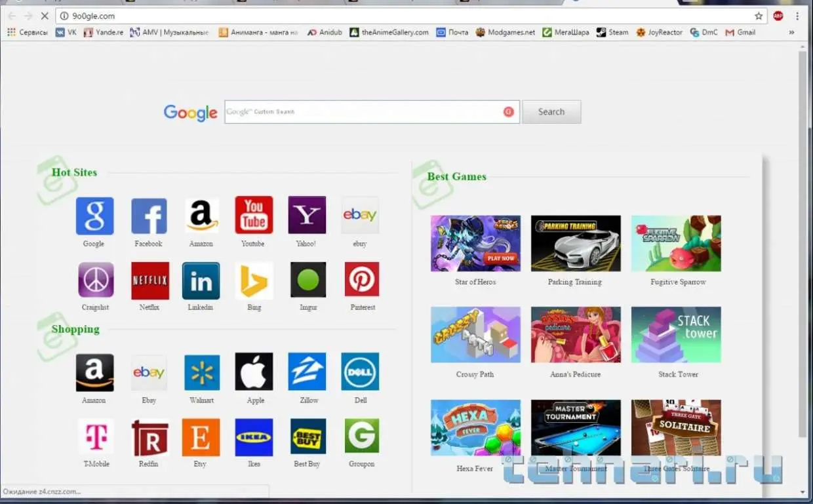Open the Yande.re bookmark
The image size is (813, 504).
(x=104, y=32)
